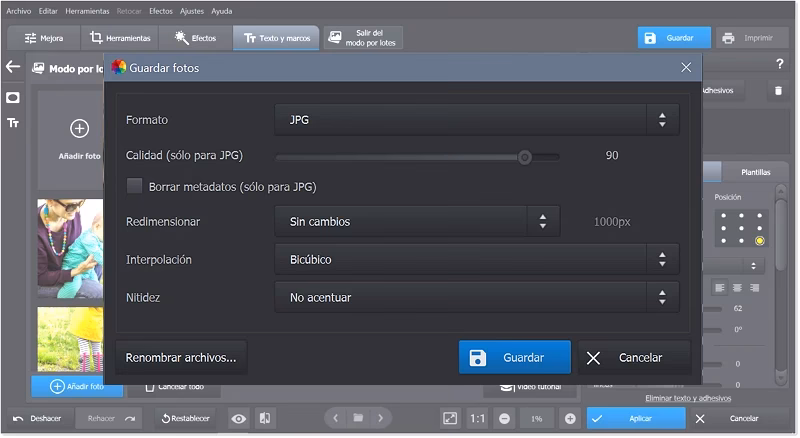This screenshot has height=438, width=800.
Task: Click the before/after compare icon
Action: (264, 418)
